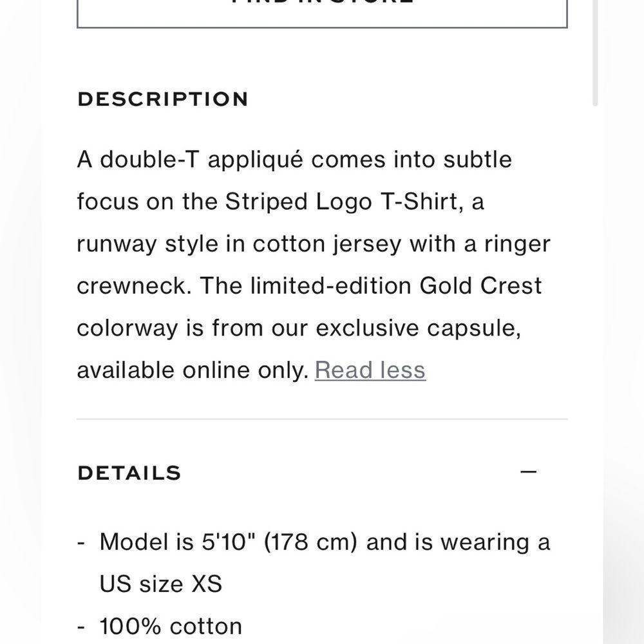Click the words available online only

(x=193, y=370)
